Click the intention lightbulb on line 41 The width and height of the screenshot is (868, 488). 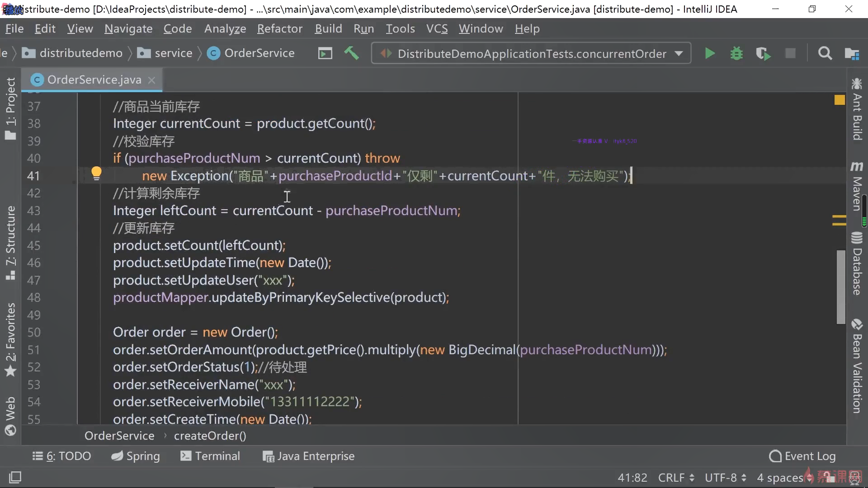pos(96,174)
